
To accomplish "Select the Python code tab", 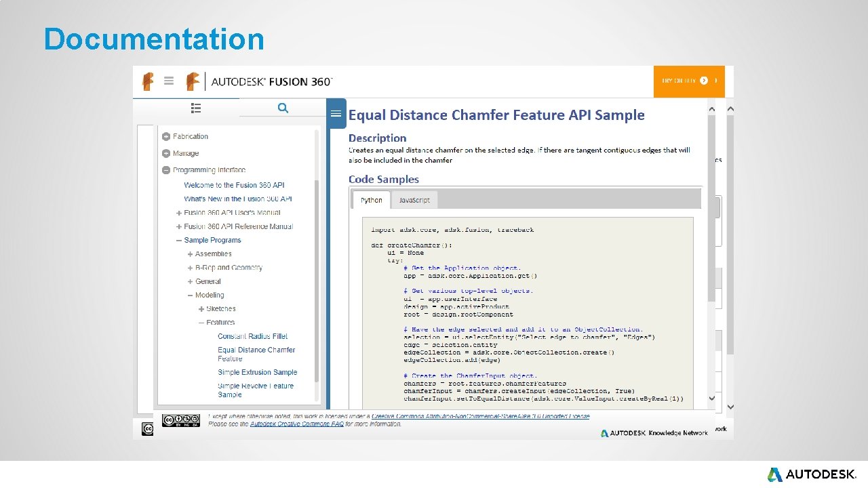I will [371, 200].
